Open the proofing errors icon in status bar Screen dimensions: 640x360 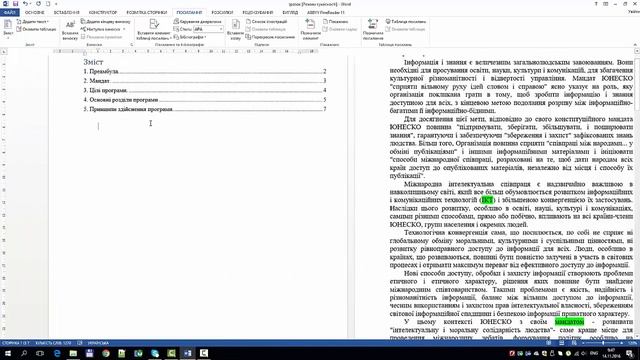point(80,343)
